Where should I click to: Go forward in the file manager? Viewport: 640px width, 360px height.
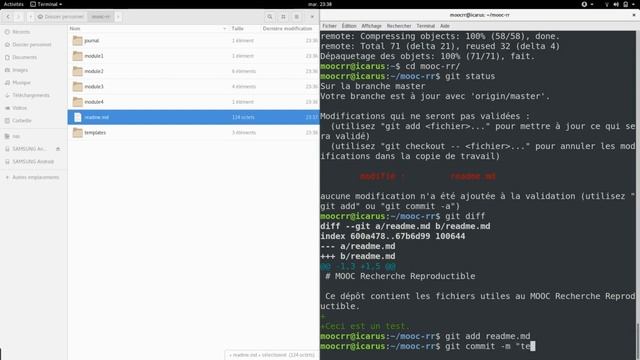tap(18, 17)
